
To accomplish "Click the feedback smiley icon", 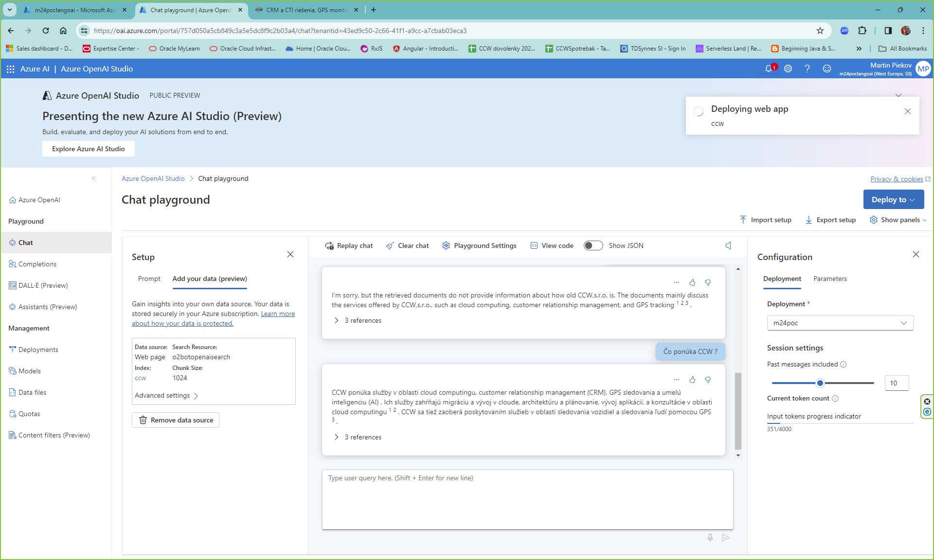I will click(826, 69).
